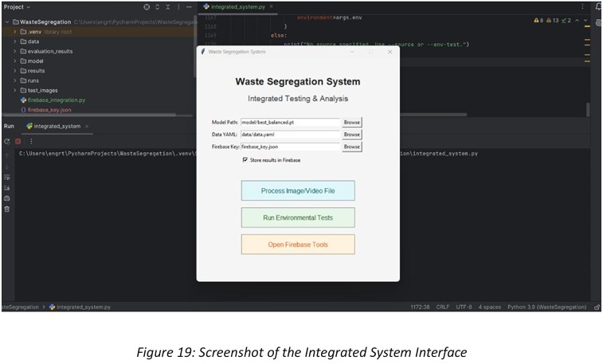Stop the running integrated_system process

coord(18,141)
